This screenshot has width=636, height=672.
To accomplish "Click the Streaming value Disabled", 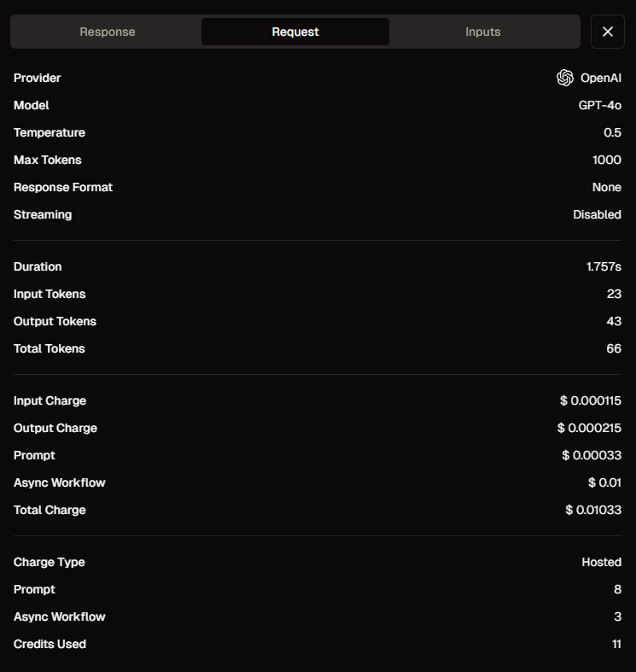I will click(597, 214).
